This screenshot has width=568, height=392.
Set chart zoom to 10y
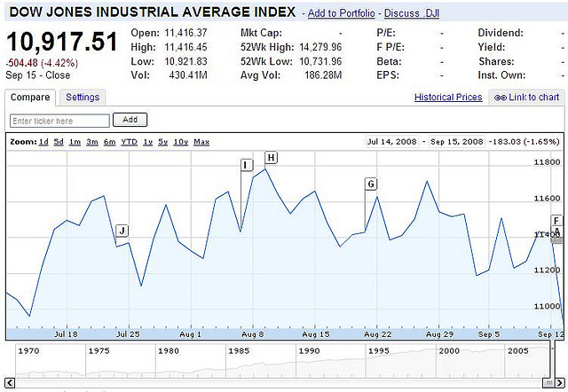pyautogui.click(x=181, y=142)
